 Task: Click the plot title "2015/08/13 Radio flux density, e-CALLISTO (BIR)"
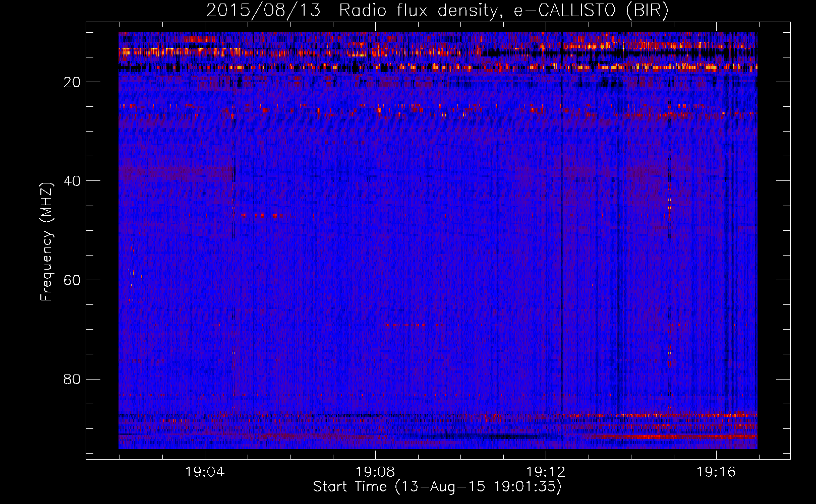[437, 11]
